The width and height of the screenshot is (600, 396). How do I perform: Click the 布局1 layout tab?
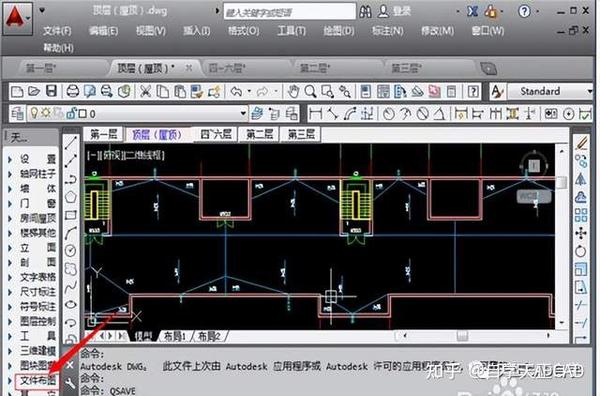click(x=174, y=336)
